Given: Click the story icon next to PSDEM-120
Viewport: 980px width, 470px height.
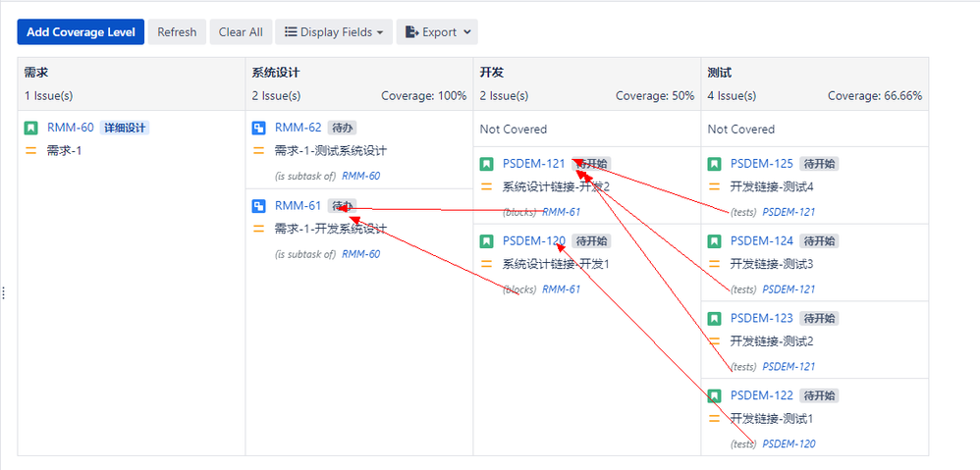Looking at the screenshot, I should [x=486, y=241].
